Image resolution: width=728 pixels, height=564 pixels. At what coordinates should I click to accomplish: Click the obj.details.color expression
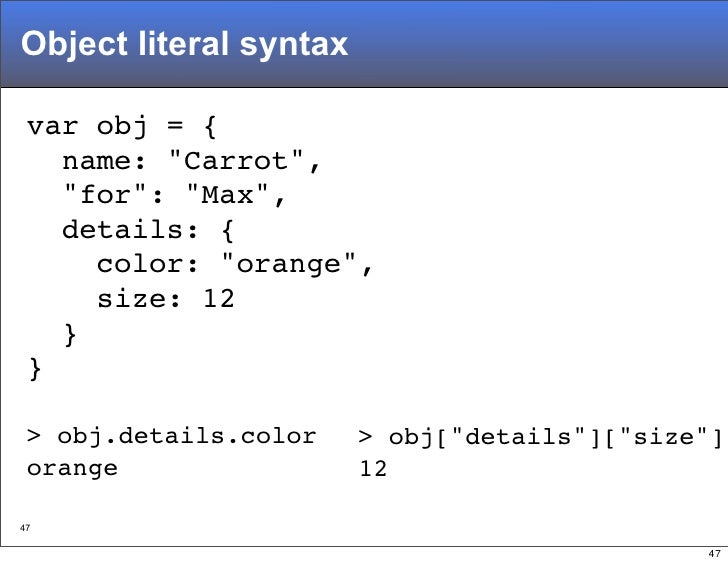(187, 436)
